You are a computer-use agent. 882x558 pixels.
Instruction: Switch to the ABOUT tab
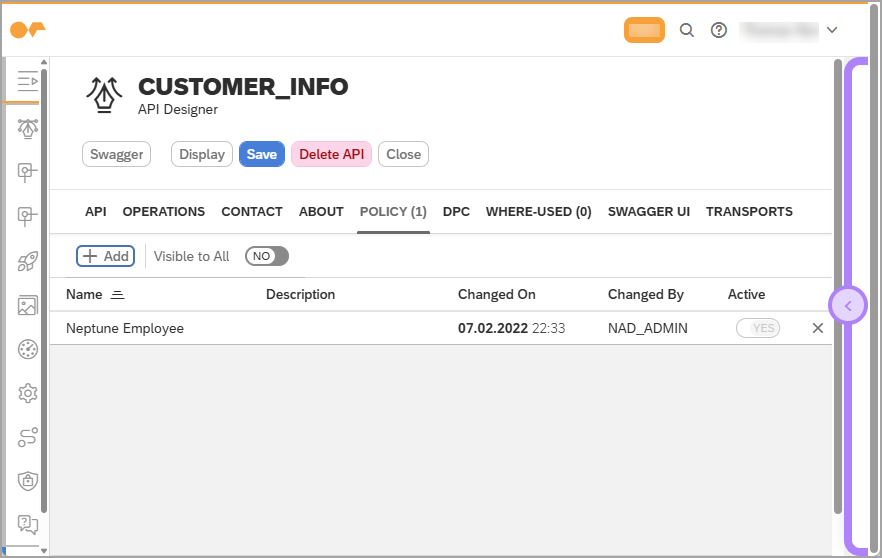tap(321, 212)
